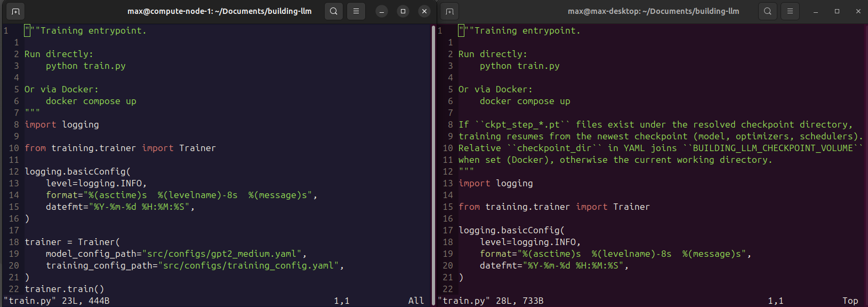Screen dimensions: 868x307
Task: Click '"""Training entrypoint.' in left terminal
Action: tap(85, 31)
